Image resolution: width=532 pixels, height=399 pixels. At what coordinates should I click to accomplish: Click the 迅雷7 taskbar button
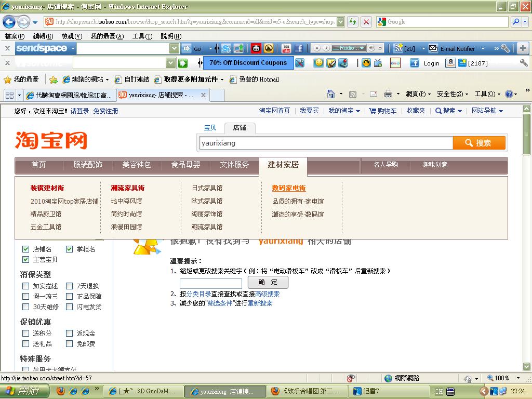(389, 391)
